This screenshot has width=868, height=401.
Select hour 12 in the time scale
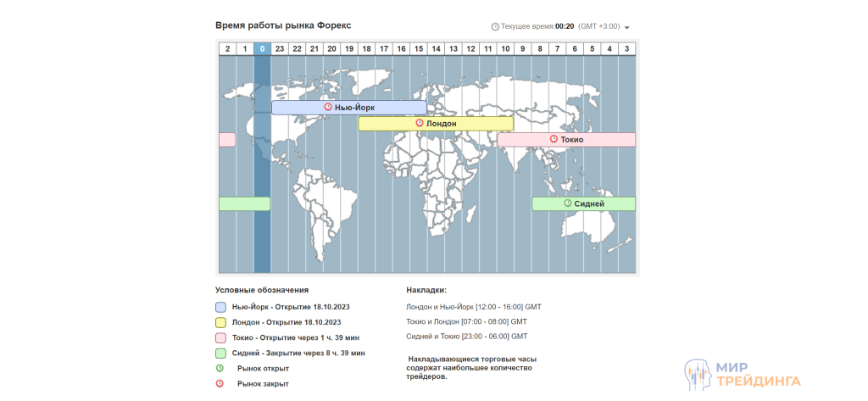470,49
